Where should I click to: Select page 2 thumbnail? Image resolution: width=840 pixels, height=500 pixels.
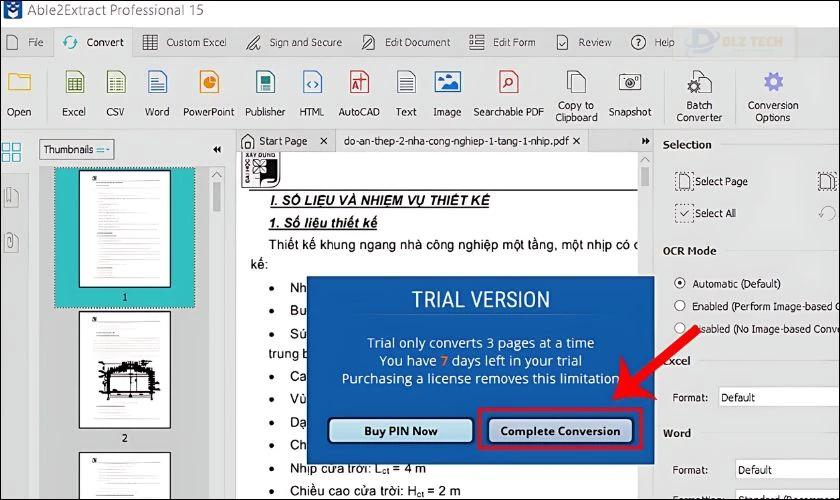[x=125, y=370]
